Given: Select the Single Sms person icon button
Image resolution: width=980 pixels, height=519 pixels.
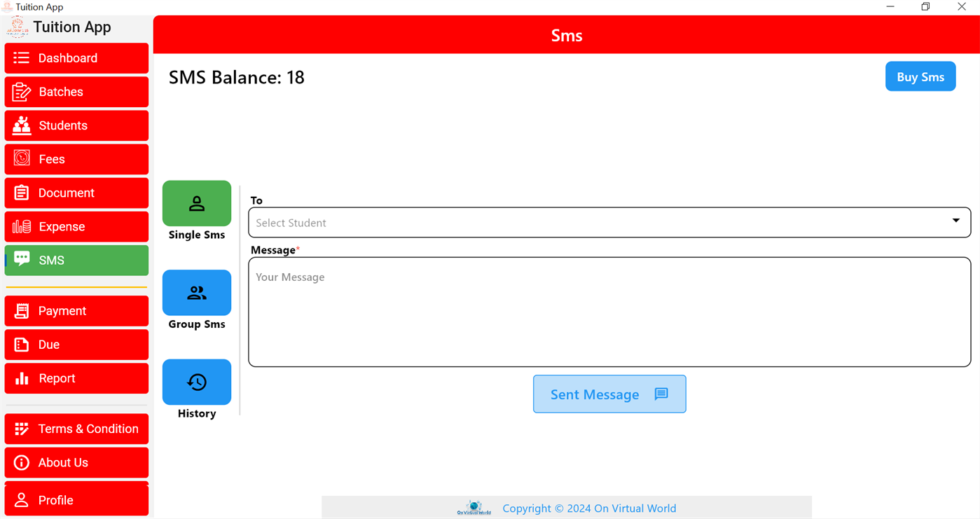Looking at the screenshot, I should (197, 203).
